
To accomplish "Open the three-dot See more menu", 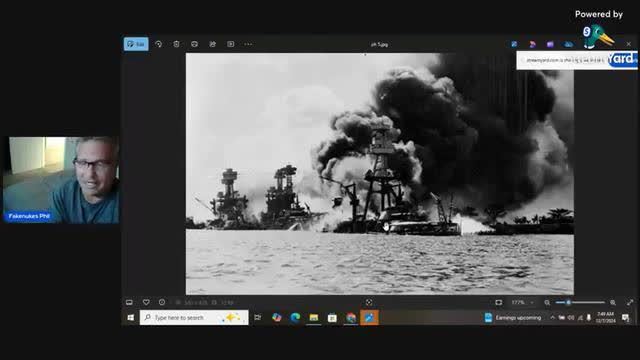I will pyautogui.click(x=248, y=44).
